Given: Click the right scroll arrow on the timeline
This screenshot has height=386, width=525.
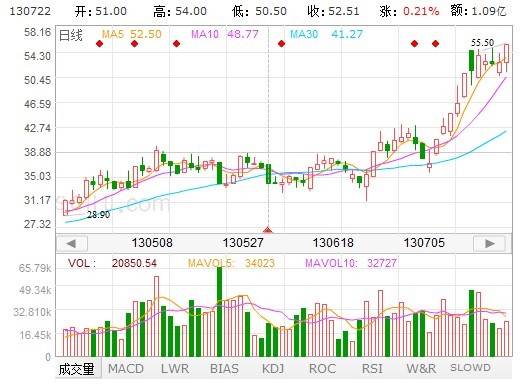Looking at the screenshot, I should click(489, 243).
